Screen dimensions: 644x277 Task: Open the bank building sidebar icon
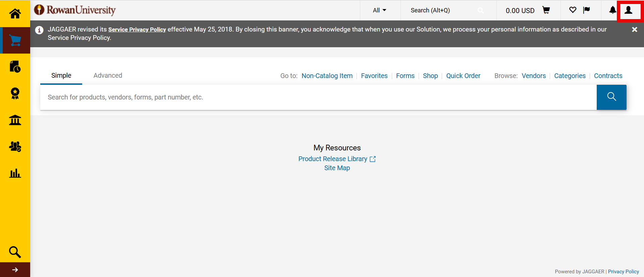pos(15,120)
